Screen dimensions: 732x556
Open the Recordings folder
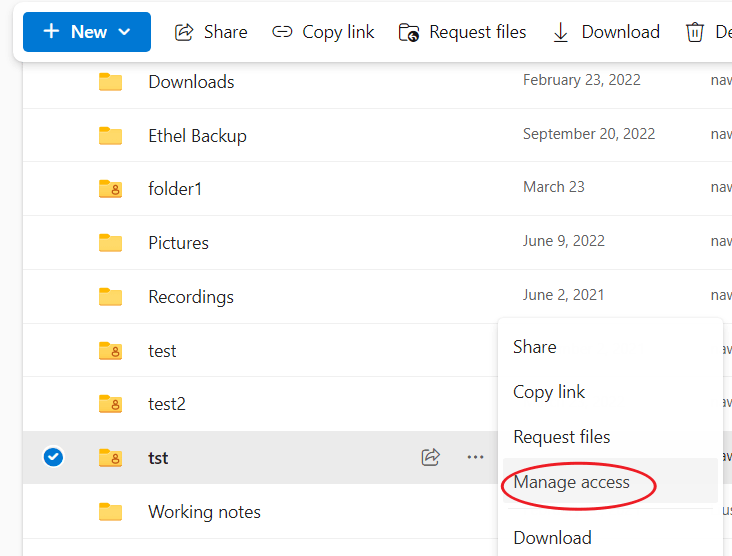pos(191,297)
